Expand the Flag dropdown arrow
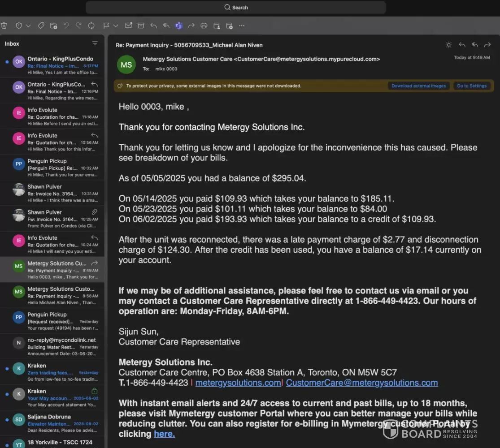 click(116, 26)
